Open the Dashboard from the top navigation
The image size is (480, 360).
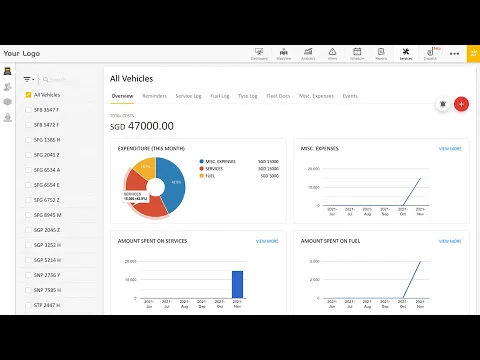(x=259, y=54)
